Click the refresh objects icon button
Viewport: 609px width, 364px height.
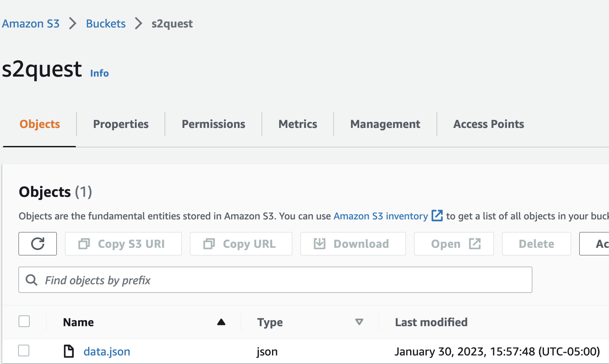[37, 244]
